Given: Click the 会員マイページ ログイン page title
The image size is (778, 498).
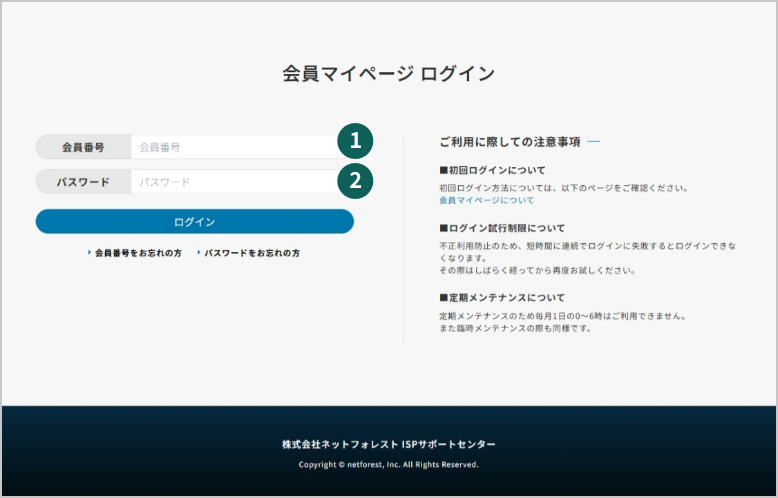Looking at the screenshot, I should click(x=388, y=74).
